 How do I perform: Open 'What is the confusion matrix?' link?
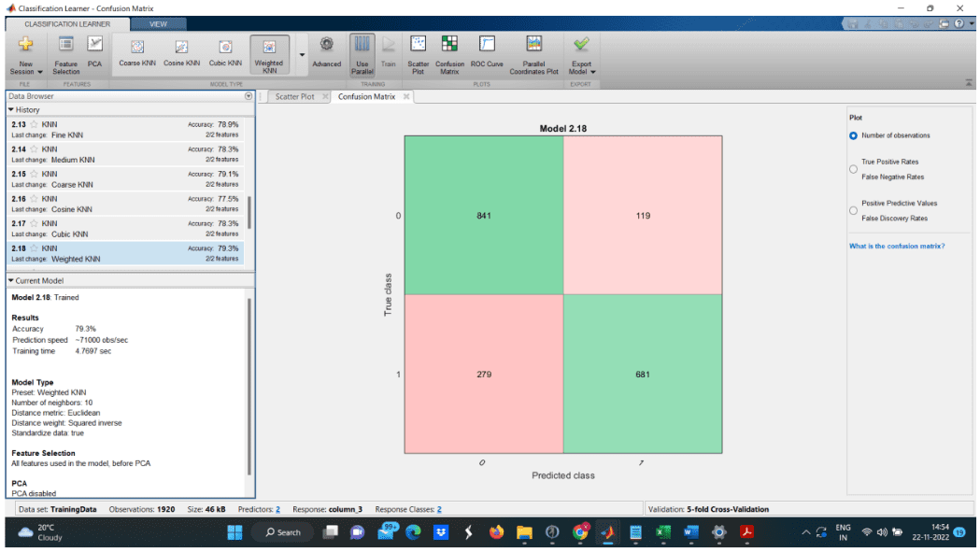tap(897, 247)
